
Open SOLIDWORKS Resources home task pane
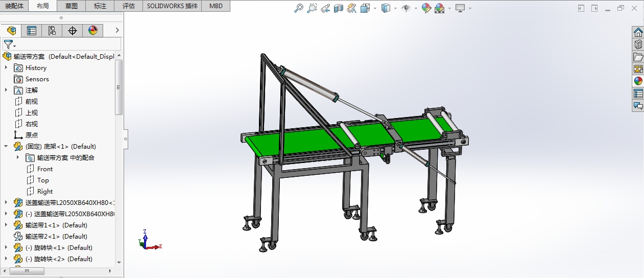pyautogui.click(x=638, y=32)
